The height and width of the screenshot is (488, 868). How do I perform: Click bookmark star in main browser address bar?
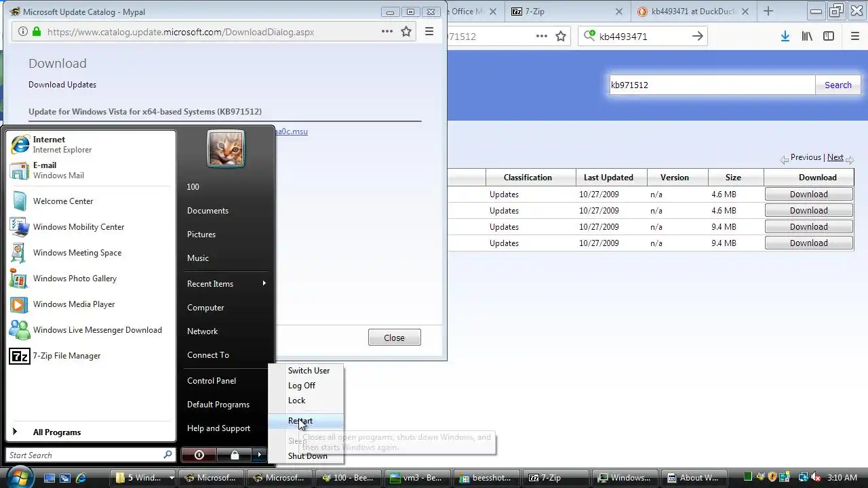561,37
